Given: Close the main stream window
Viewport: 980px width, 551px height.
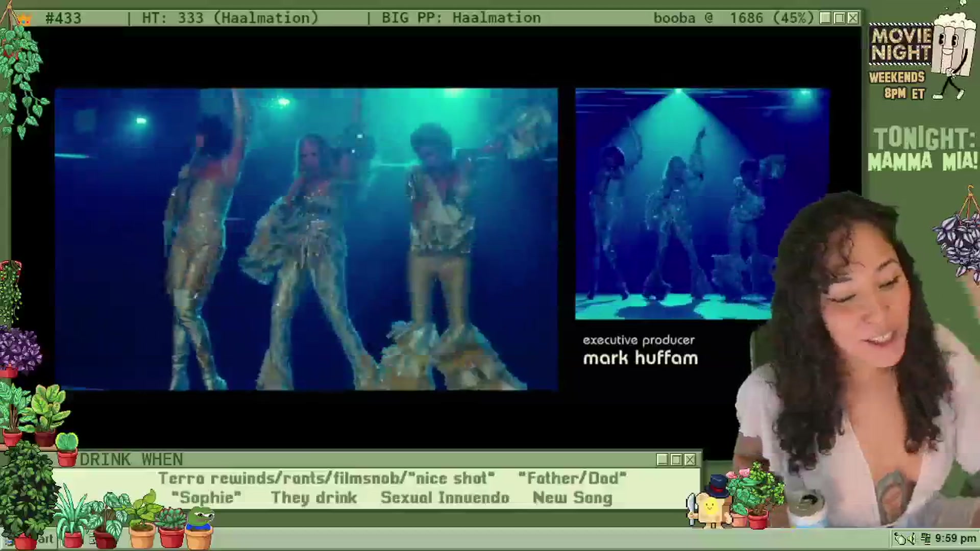Looking at the screenshot, I should pos(852,18).
